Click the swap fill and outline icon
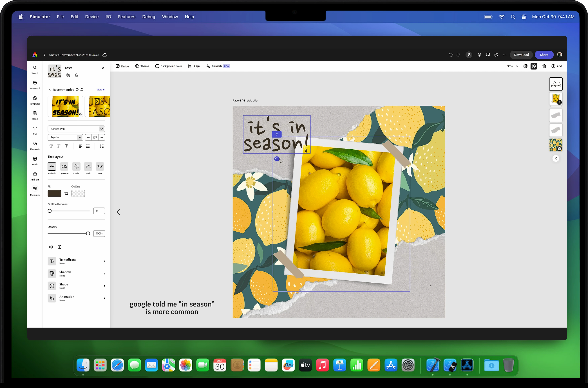Viewport: 588px width, 388px height. 66,193
